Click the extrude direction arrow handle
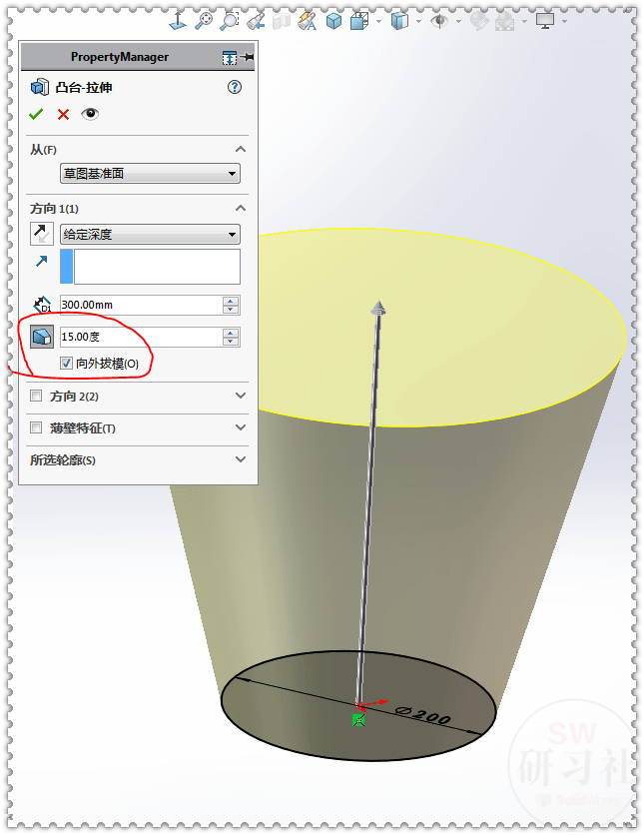Viewport: 644px width, 835px height. pos(378,309)
